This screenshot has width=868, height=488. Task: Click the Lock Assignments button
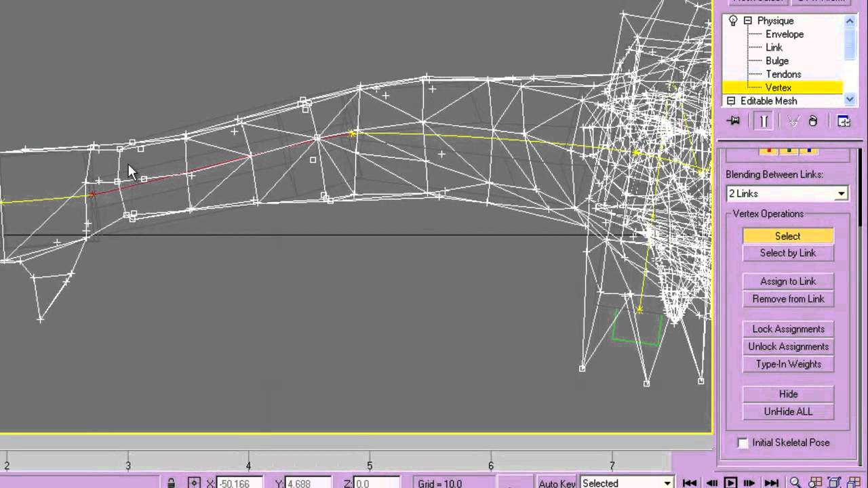pos(788,329)
